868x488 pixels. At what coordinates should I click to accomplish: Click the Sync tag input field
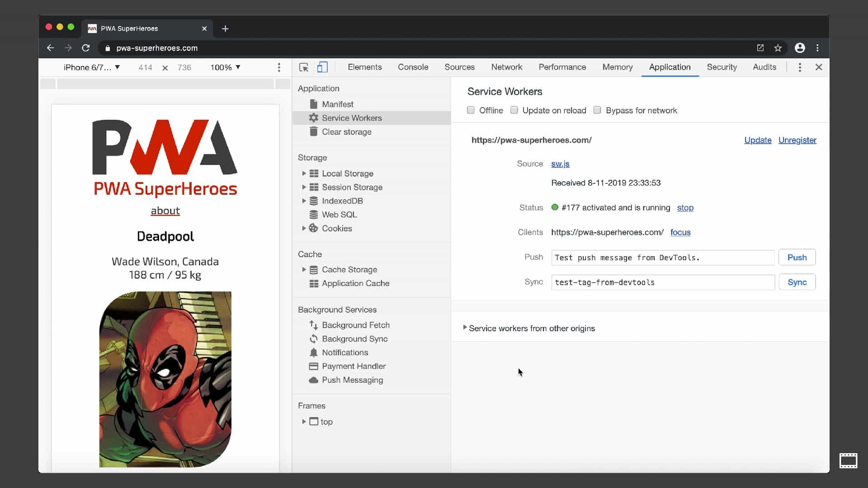[x=662, y=282]
